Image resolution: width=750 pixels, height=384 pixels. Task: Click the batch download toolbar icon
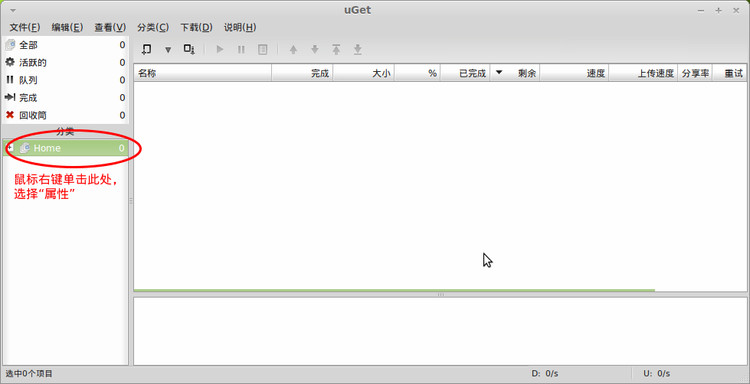[189, 49]
